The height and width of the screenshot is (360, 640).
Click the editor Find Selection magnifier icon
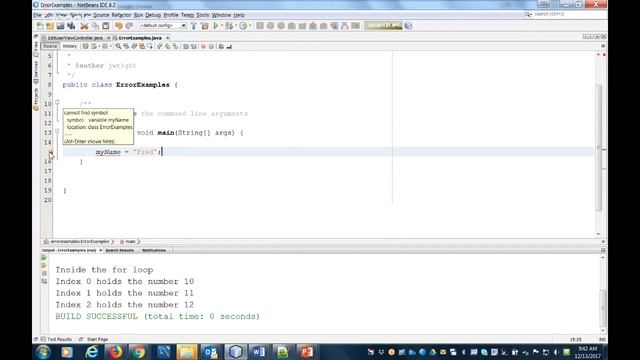(x=118, y=47)
